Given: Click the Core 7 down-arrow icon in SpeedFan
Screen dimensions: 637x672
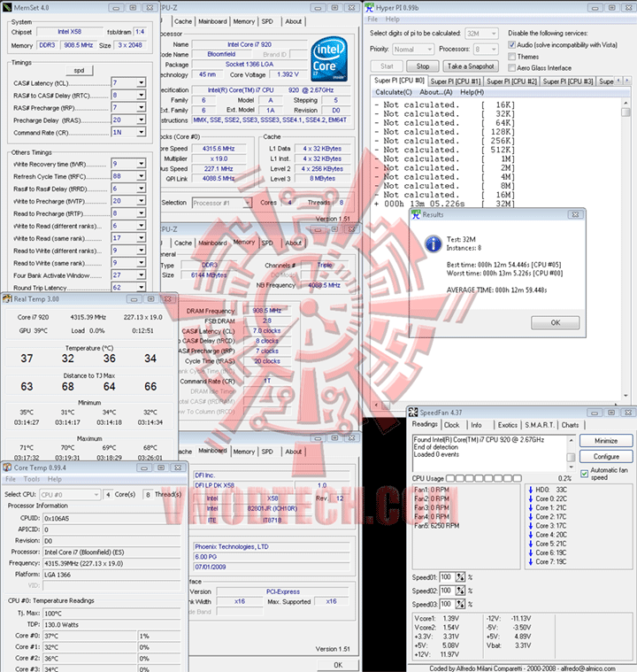Looking at the screenshot, I should [x=531, y=561].
